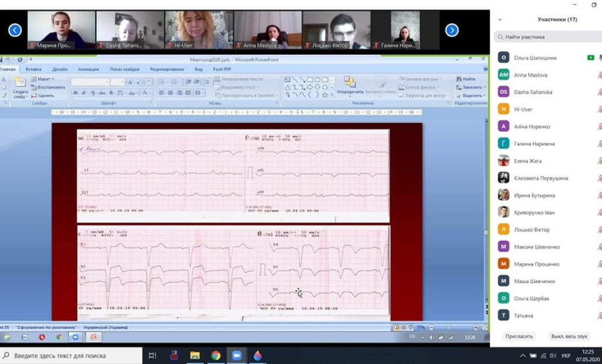Image resolution: width=602 pixels, height=364 pixels.
Task: Click Chrome icon in Windows taskbar
Action: point(216,355)
